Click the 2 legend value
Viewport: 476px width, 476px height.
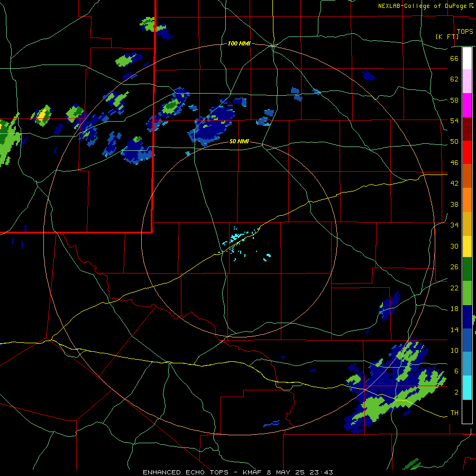pyautogui.click(x=456, y=392)
